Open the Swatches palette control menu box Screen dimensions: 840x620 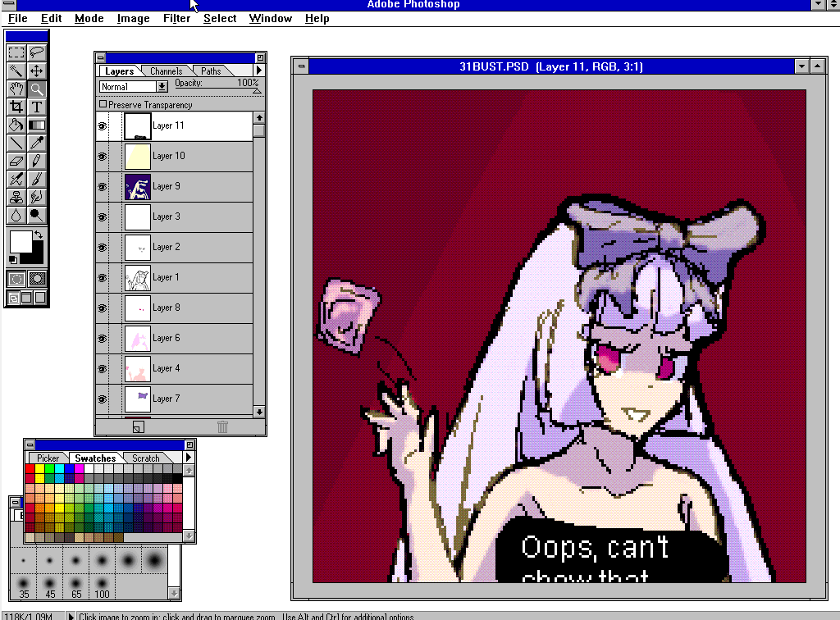(x=30, y=445)
